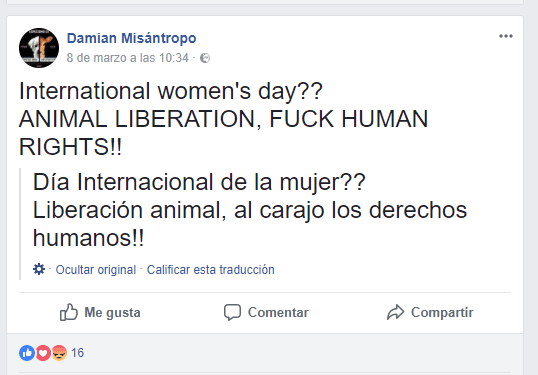
Task: Click Damian Misántropo profile picture
Action: point(39,48)
